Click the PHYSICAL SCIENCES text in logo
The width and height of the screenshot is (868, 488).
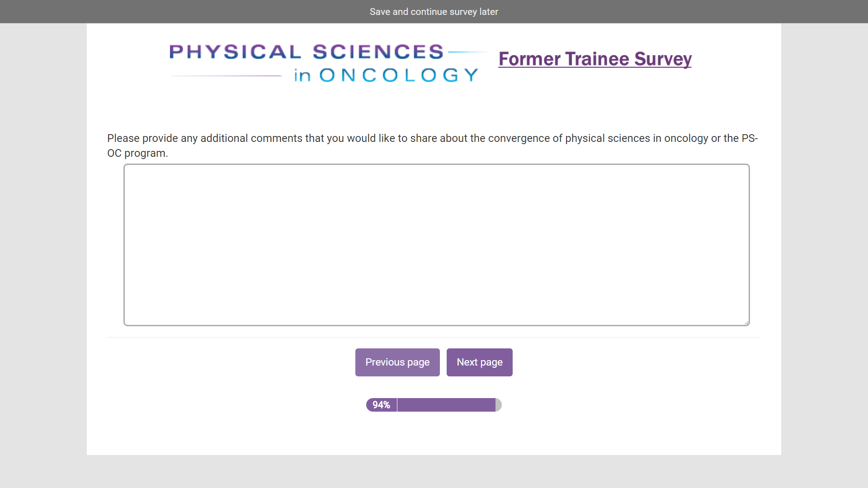tap(307, 52)
